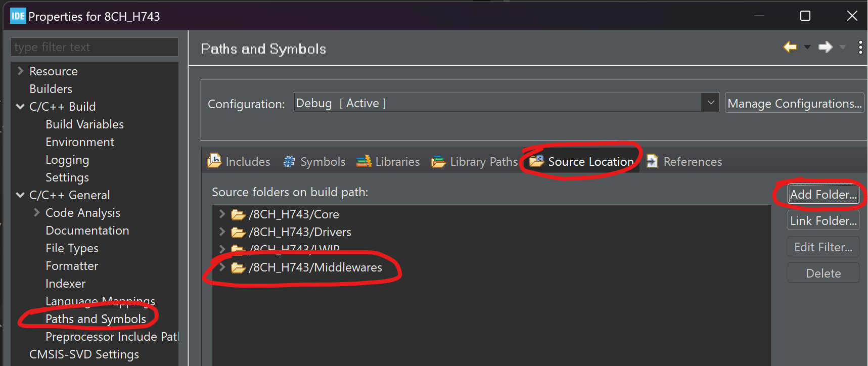
Task: Click the Symbols tab icon
Action: point(289,161)
